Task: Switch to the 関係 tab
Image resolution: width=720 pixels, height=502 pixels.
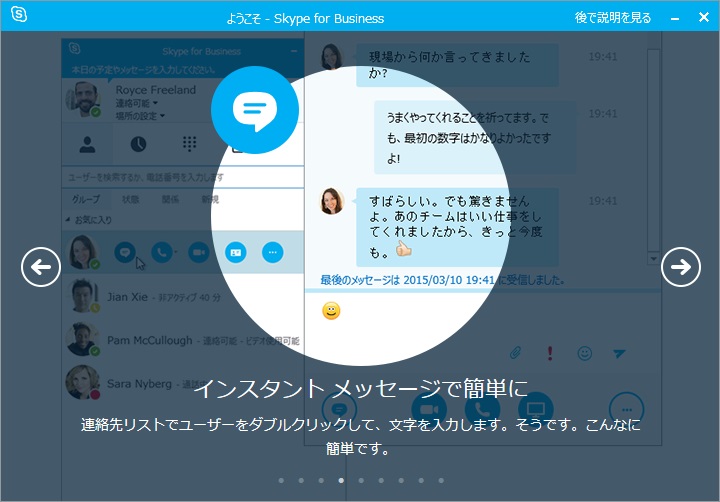Action: click(170, 199)
